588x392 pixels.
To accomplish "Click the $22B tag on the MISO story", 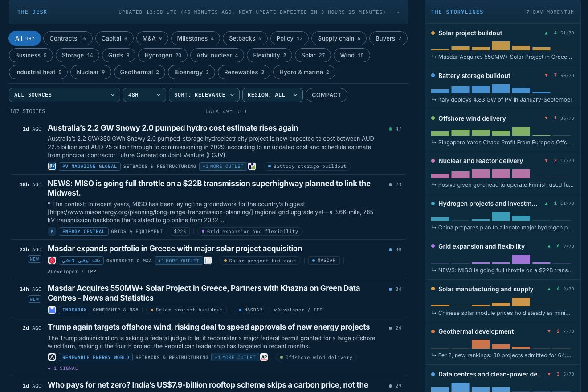I will click(x=180, y=231).
